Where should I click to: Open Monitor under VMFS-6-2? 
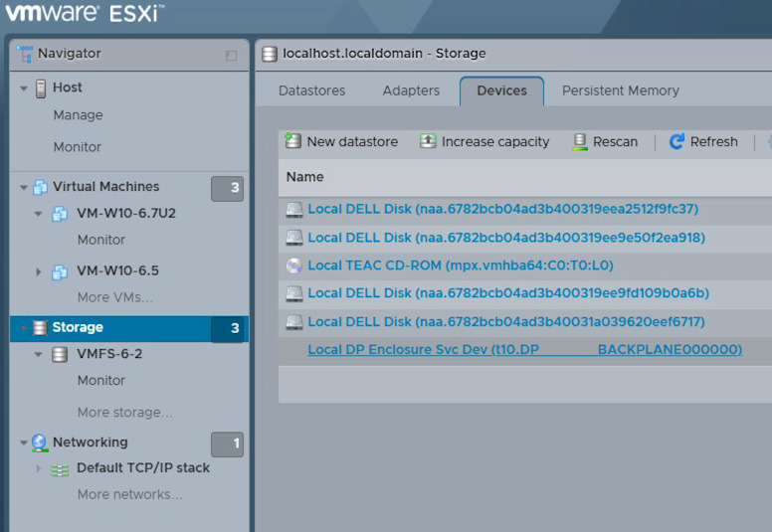tap(100, 381)
